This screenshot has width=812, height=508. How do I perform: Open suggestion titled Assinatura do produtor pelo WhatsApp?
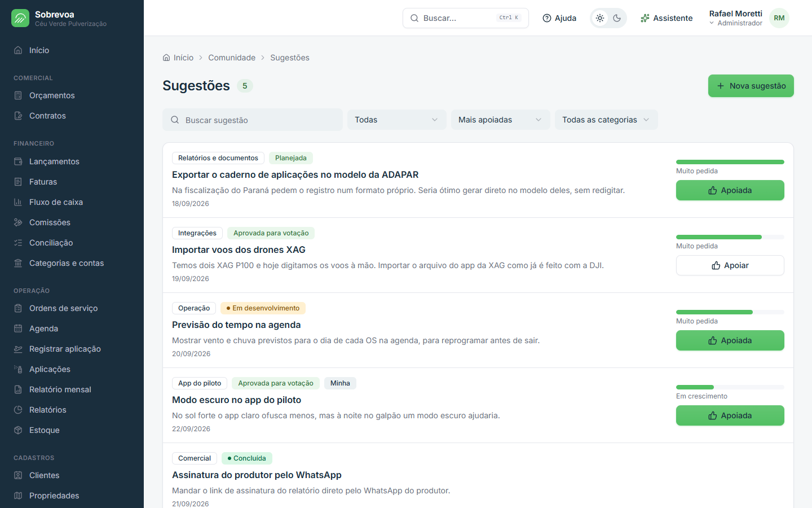(x=257, y=475)
